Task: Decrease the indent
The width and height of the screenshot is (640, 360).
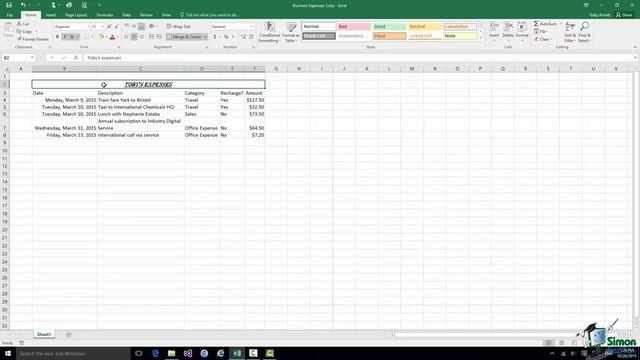Action: (x=151, y=37)
